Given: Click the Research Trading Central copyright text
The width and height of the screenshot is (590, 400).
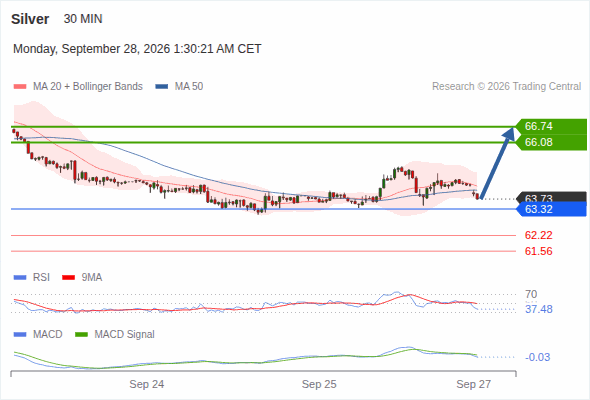Looking at the screenshot, I should pos(506,87).
